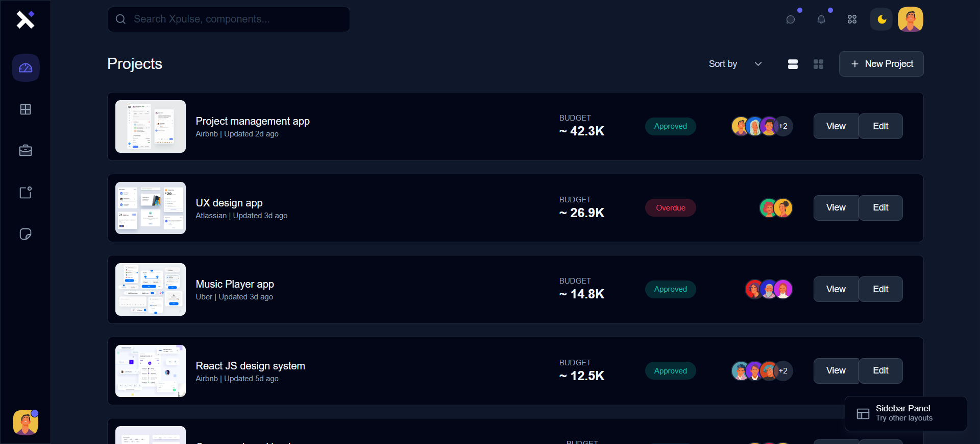
Task: Click the New Project button
Action: [x=881, y=64]
